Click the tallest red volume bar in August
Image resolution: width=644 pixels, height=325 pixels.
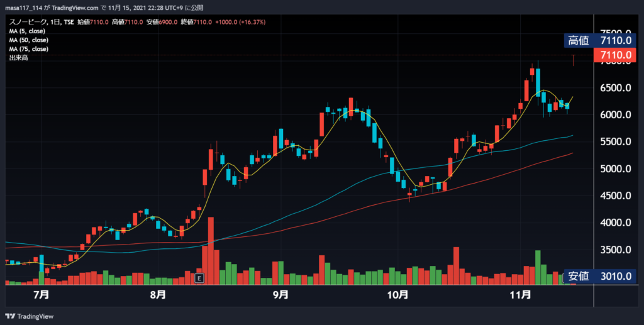[x=211, y=251]
